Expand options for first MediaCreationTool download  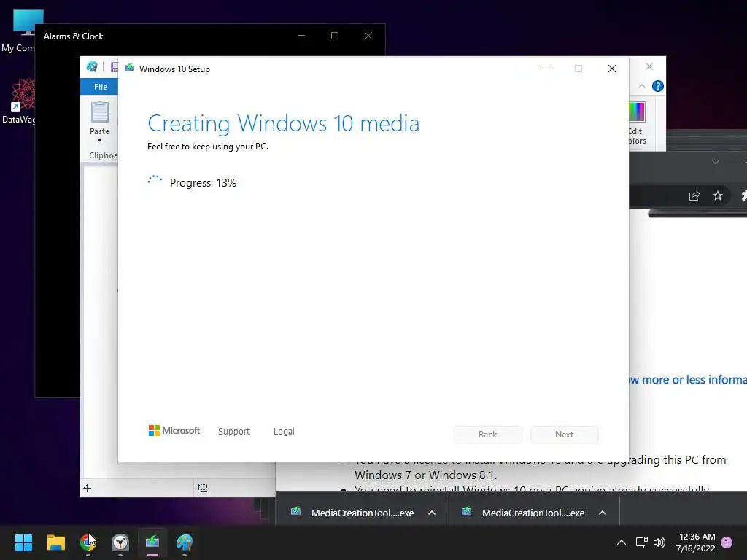click(x=432, y=513)
